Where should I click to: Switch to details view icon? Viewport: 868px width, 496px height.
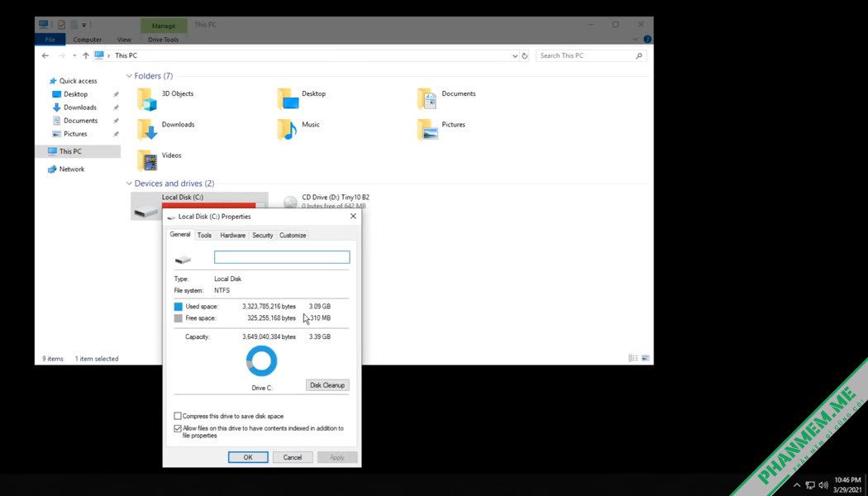point(633,358)
